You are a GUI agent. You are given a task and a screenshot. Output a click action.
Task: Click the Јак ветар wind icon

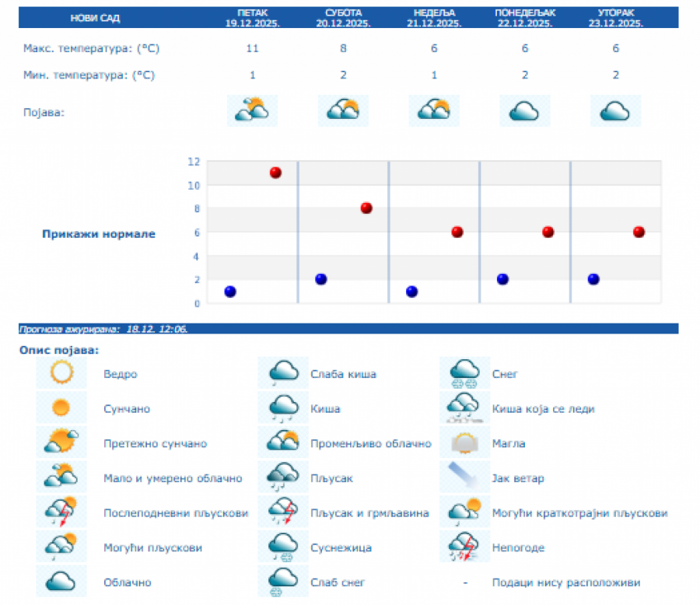pyautogui.click(x=464, y=477)
